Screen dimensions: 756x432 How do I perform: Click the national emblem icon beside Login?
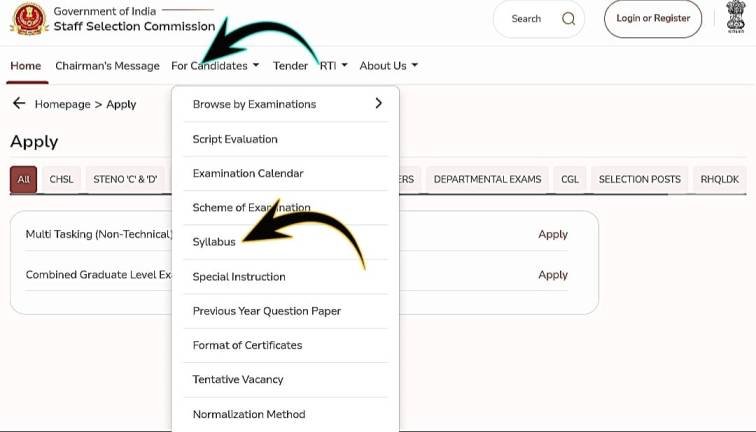click(x=736, y=17)
